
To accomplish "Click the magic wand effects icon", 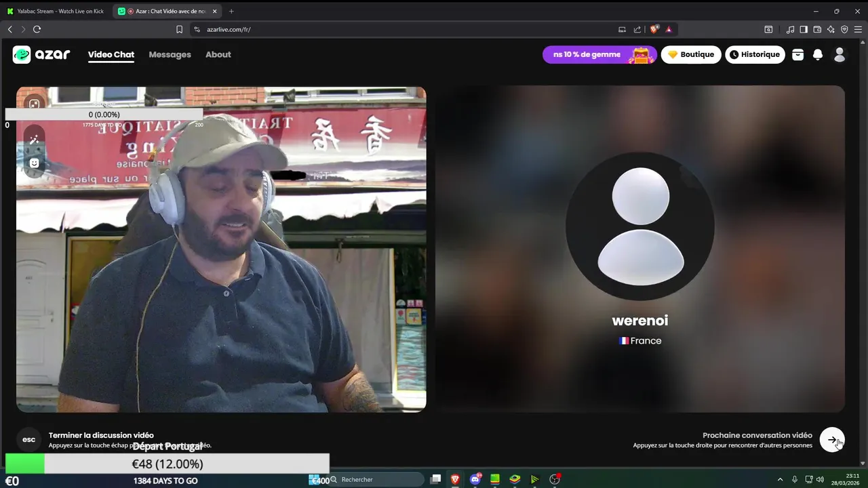I will tap(34, 139).
